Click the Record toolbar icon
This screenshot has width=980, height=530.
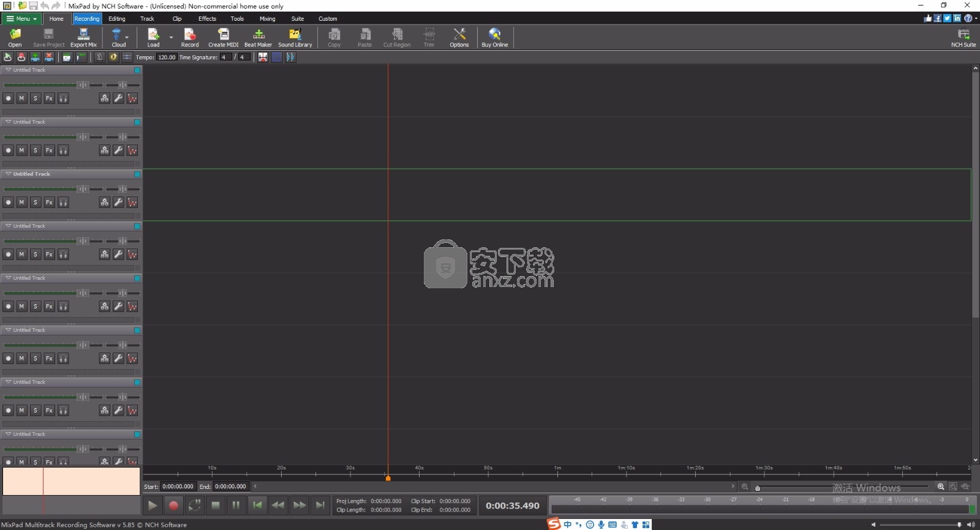click(x=190, y=37)
